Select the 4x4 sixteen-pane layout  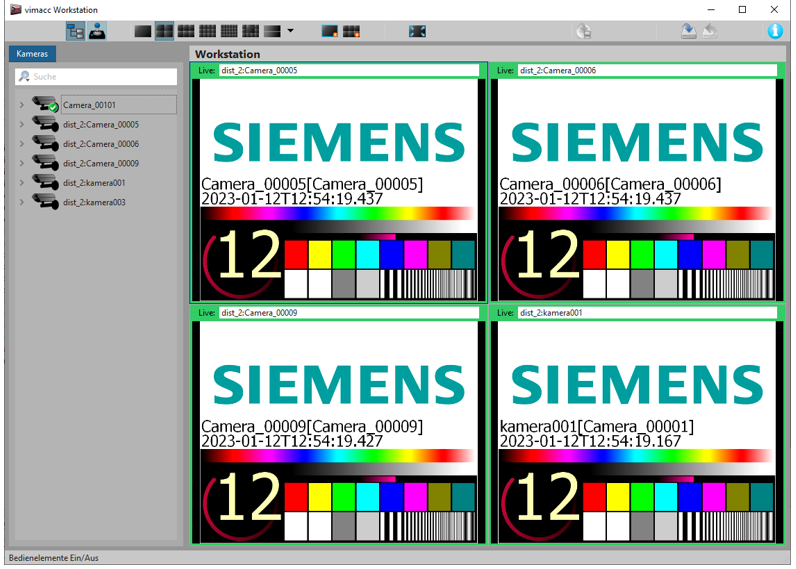coord(229,31)
